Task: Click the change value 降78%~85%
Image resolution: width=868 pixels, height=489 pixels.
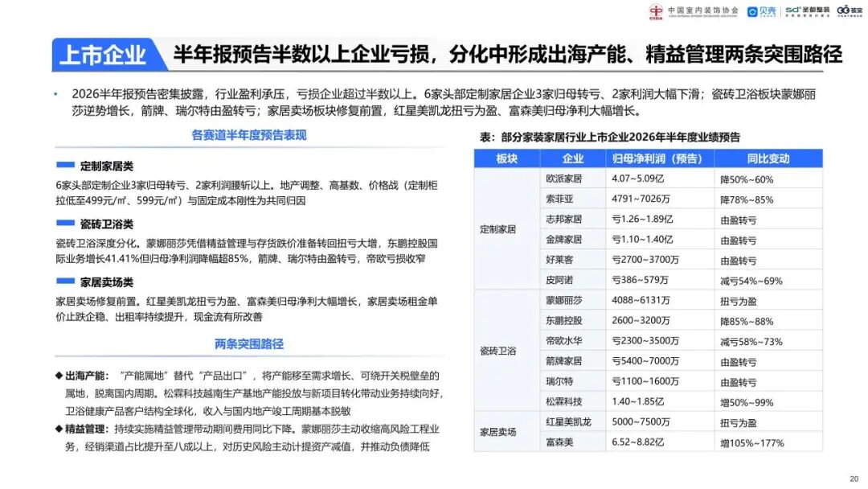Action: [746, 200]
